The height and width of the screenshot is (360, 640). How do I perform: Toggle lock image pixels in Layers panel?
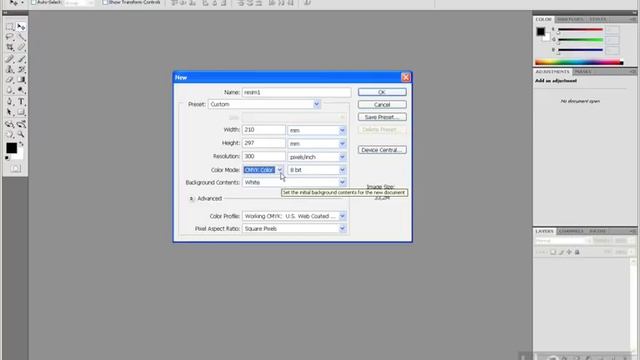click(561, 252)
